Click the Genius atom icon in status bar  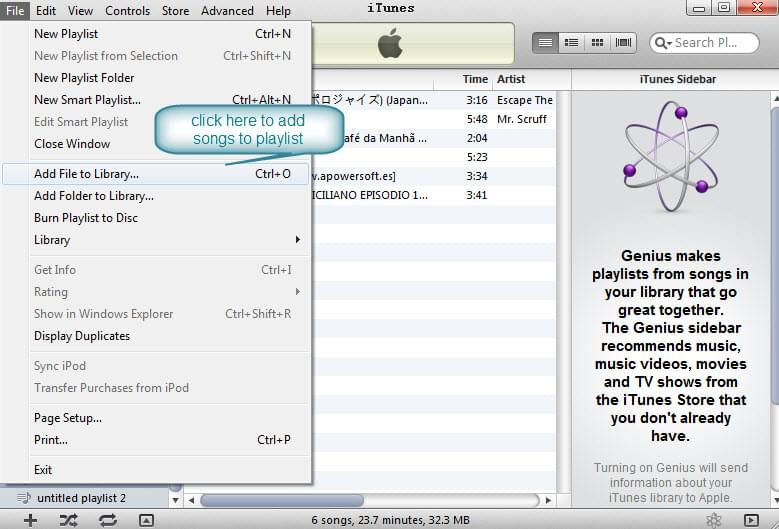pos(714,520)
